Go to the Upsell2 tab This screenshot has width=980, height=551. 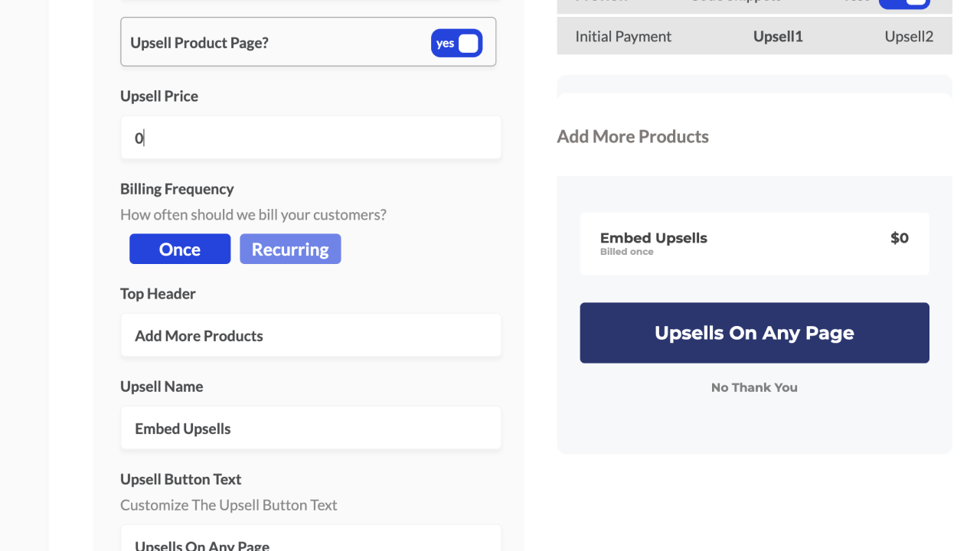(909, 37)
